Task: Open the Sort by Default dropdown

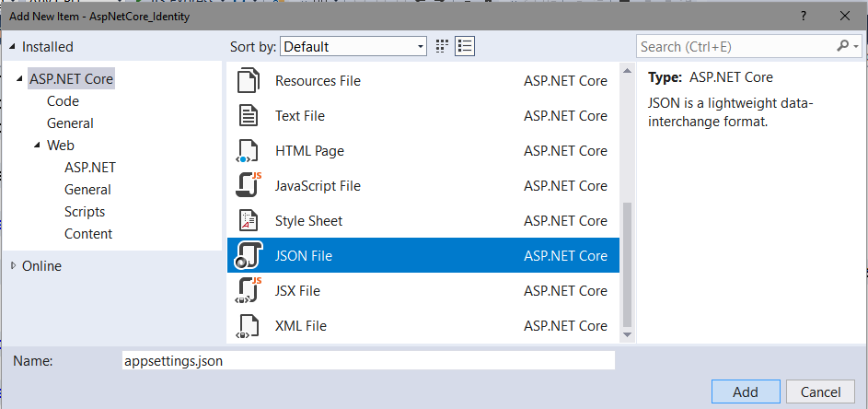Action: [x=353, y=47]
